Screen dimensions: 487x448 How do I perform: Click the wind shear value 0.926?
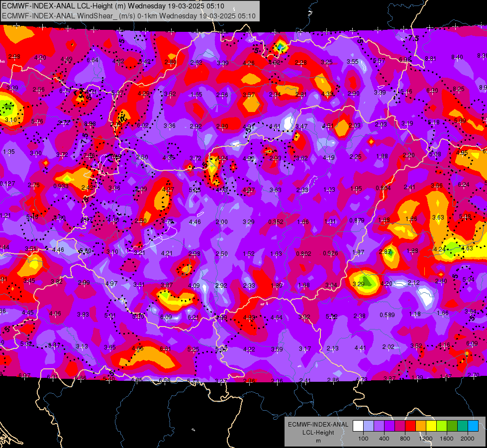[x=330, y=253]
